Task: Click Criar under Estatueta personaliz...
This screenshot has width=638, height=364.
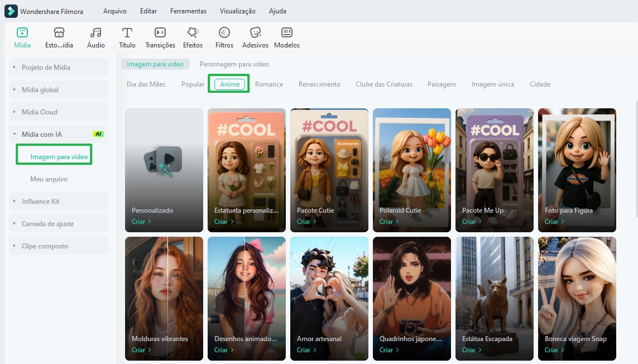Action: (224, 222)
